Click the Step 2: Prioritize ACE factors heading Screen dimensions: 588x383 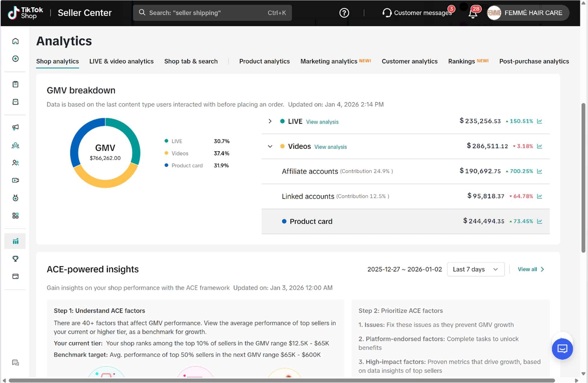pyautogui.click(x=401, y=311)
